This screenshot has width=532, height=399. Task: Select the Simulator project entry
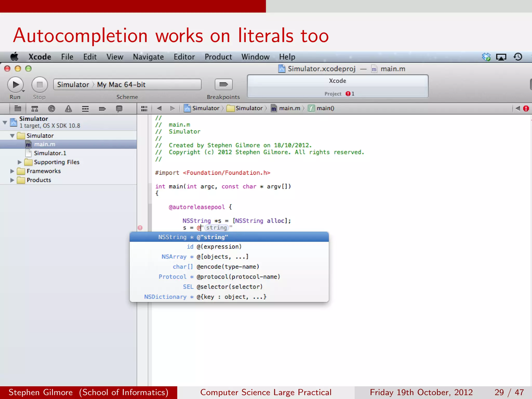[68, 122]
